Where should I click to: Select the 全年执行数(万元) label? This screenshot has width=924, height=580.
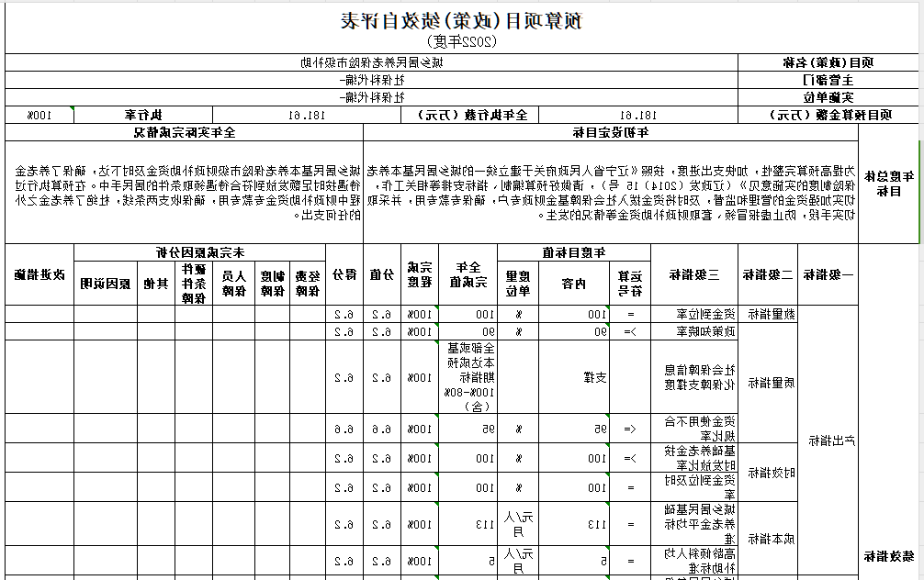pyautogui.click(x=470, y=115)
